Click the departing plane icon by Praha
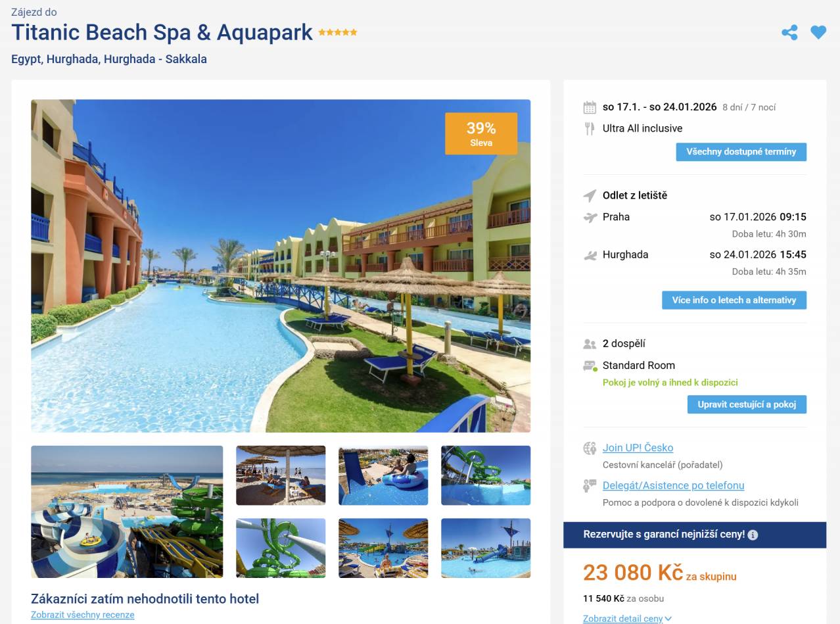 point(590,217)
